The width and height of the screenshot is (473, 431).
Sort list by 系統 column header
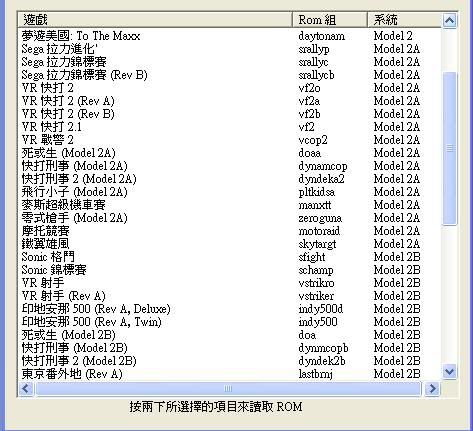tap(404, 20)
